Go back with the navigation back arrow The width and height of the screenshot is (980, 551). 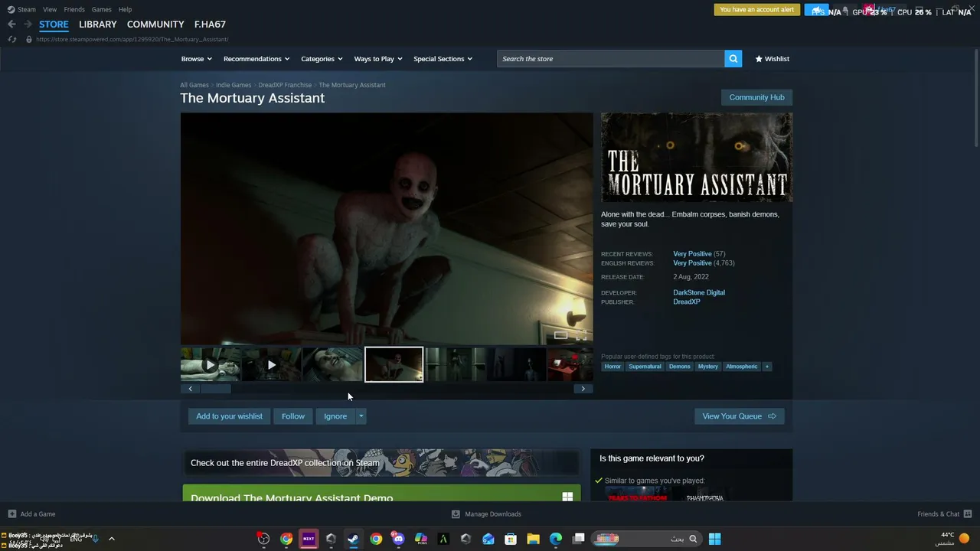(x=11, y=24)
